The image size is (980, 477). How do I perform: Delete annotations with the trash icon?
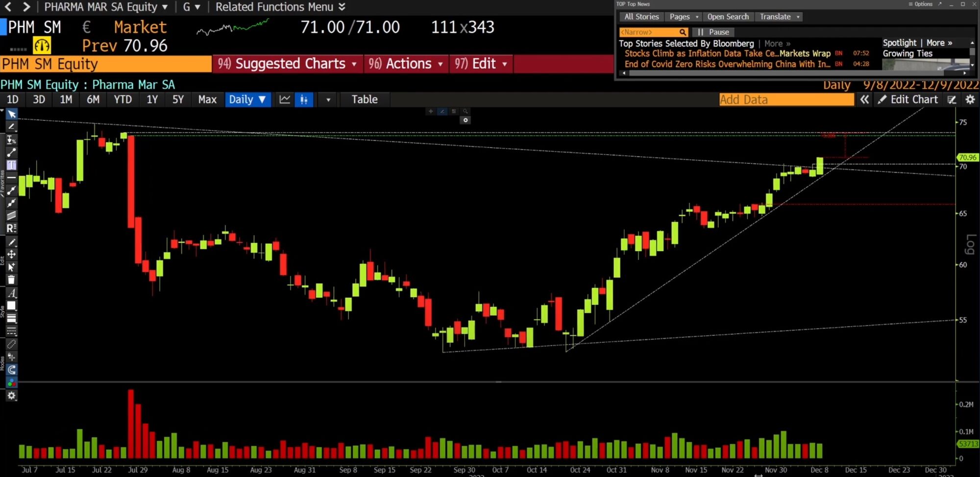tap(11, 280)
